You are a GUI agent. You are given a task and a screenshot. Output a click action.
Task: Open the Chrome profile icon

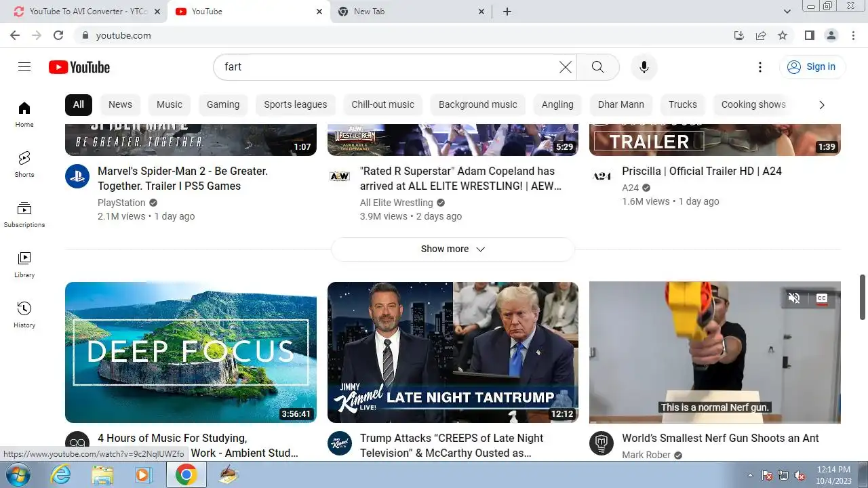pos(831,35)
